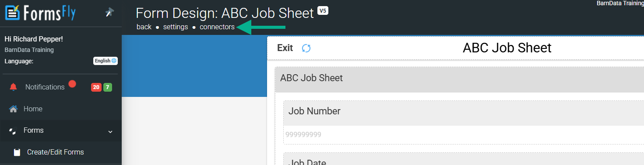Click the Home house icon
Screen dimensions: 644x165
click(x=14, y=109)
